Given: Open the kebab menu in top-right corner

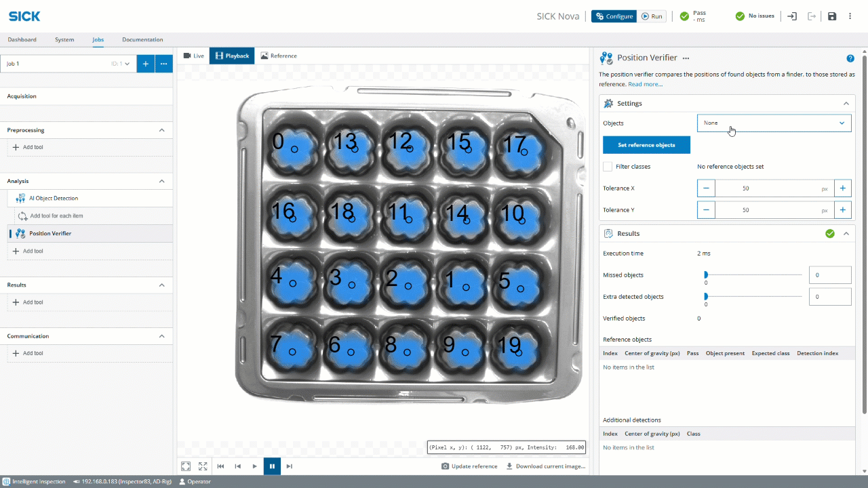Looking at the screenshot, I should pos(850,16).
